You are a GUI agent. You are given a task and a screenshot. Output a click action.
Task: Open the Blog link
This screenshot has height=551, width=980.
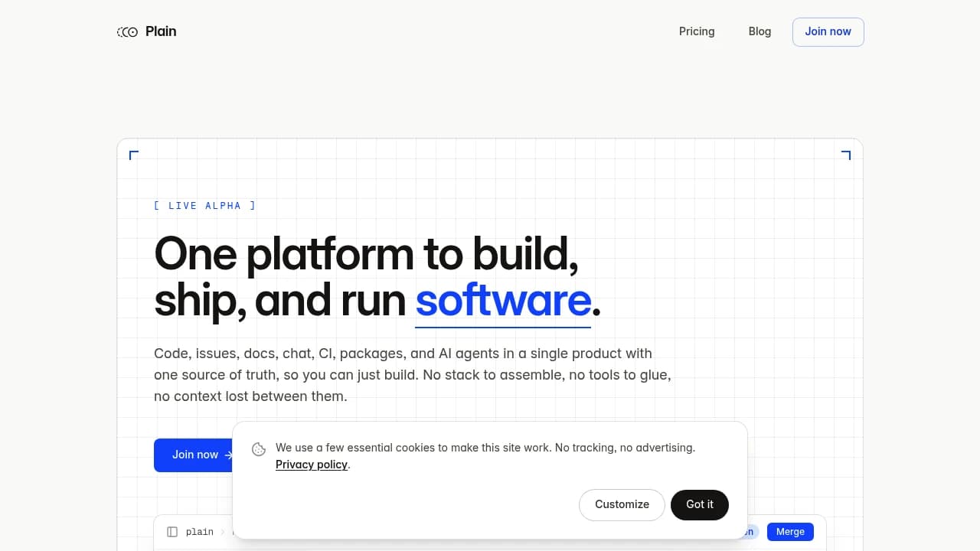[759, 31]
